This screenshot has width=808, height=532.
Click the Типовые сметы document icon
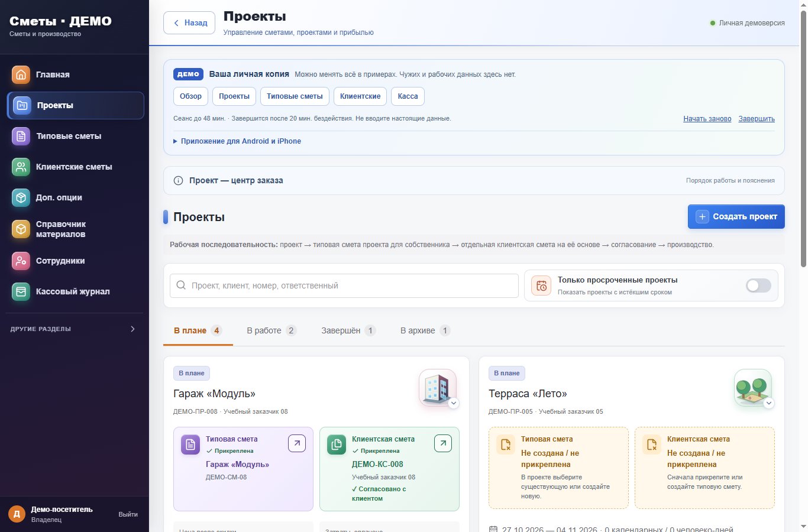pyautogui.click(x=21, y=136)
